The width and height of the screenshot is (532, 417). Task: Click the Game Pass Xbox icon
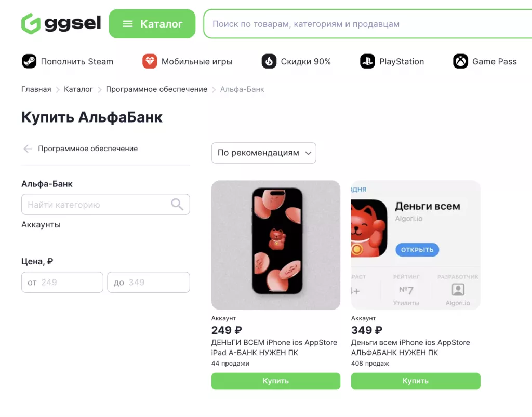(460, 61)
